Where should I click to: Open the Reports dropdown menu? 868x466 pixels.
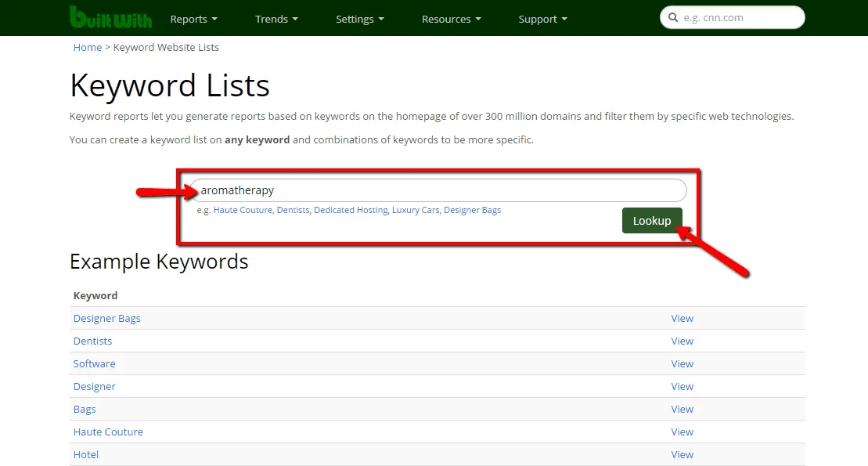pos(193,19)
